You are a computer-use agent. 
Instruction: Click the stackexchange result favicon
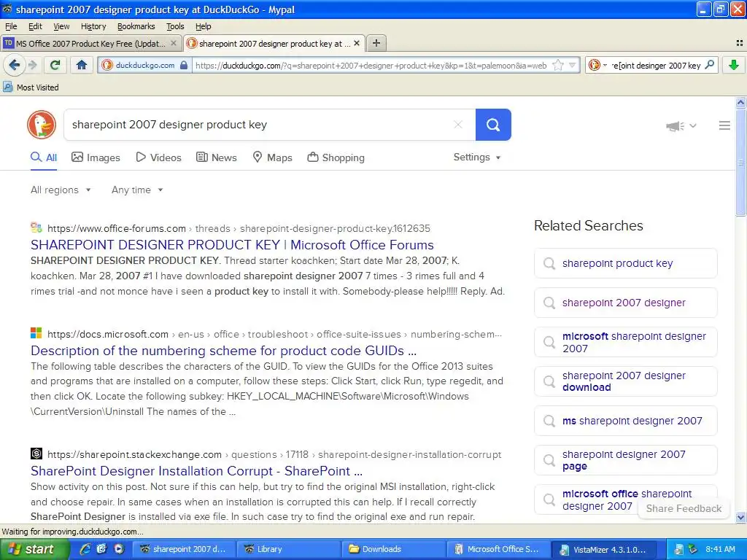point(36,454)
